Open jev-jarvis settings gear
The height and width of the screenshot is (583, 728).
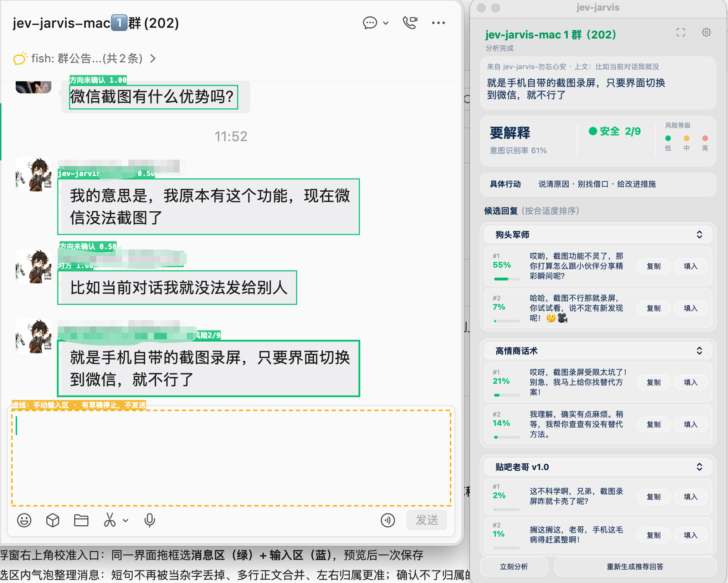[706, 32]
